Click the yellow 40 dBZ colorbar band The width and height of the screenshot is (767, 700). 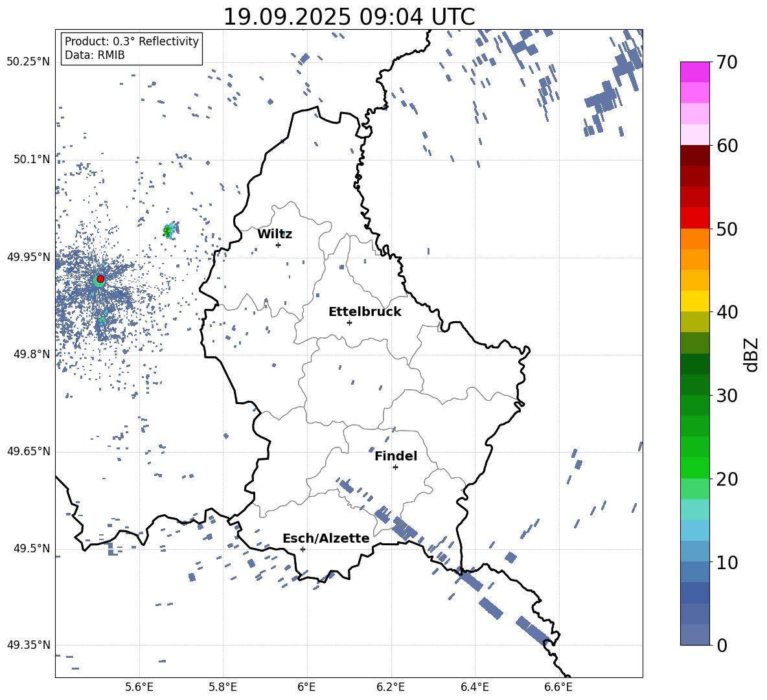(695, 301)
